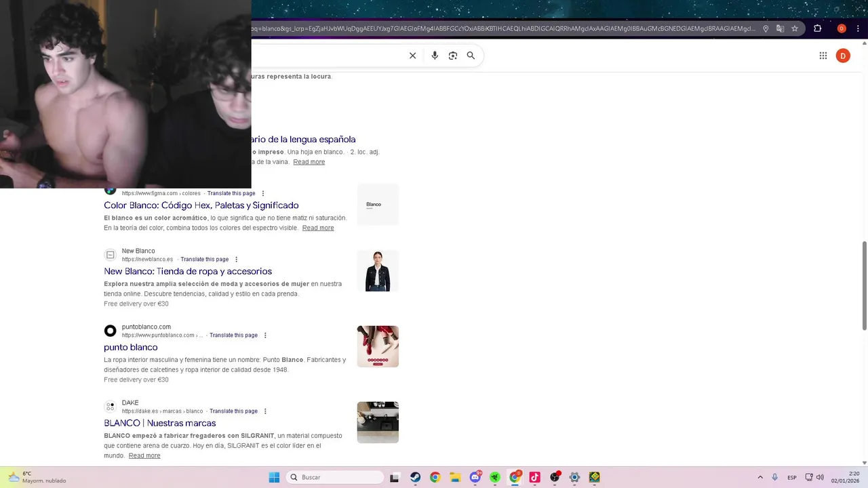Open the colorful app icon after Settings
Viewport: 868px width, 488px height.
point(595,477)
